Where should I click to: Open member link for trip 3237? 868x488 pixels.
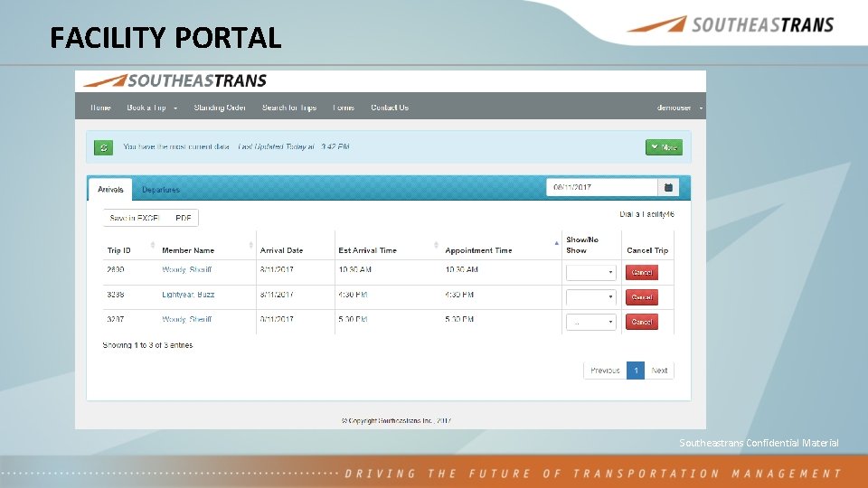click(x=187, y=320)
